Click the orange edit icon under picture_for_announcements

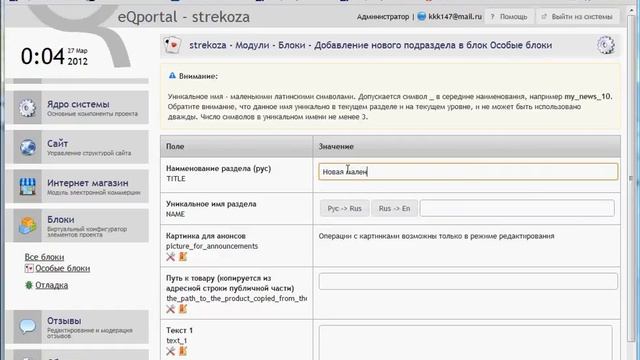[x=183, y=256]
